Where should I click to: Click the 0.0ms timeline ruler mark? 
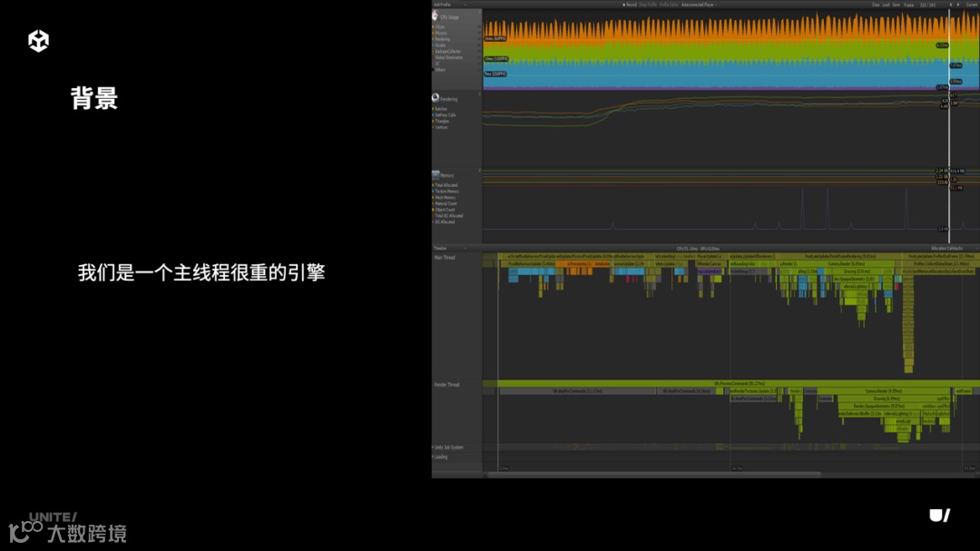[504, 467]
